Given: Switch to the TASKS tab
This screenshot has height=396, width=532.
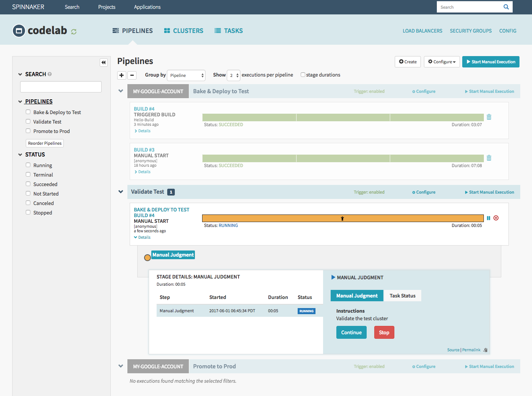Looking at the screenshot, I should pyautogui.click(x=229, y=31).
